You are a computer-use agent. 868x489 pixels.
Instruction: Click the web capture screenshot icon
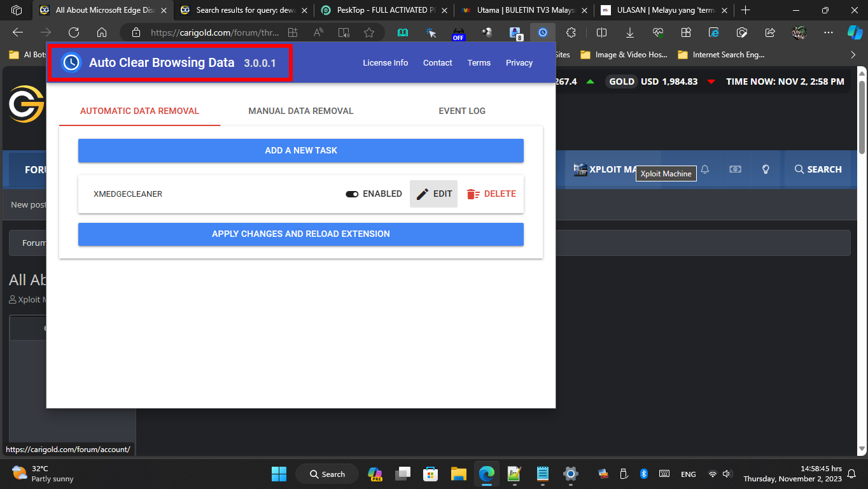click(742, 32)
